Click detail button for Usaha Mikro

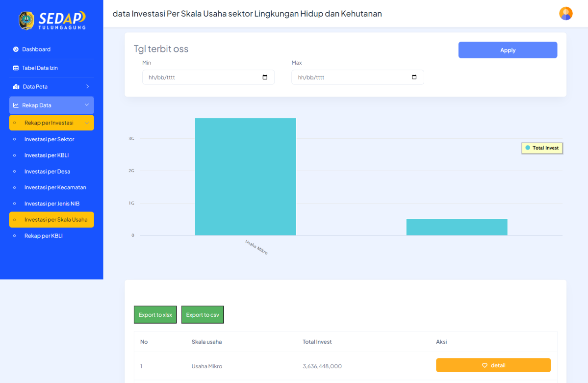(x=493, y=365)
